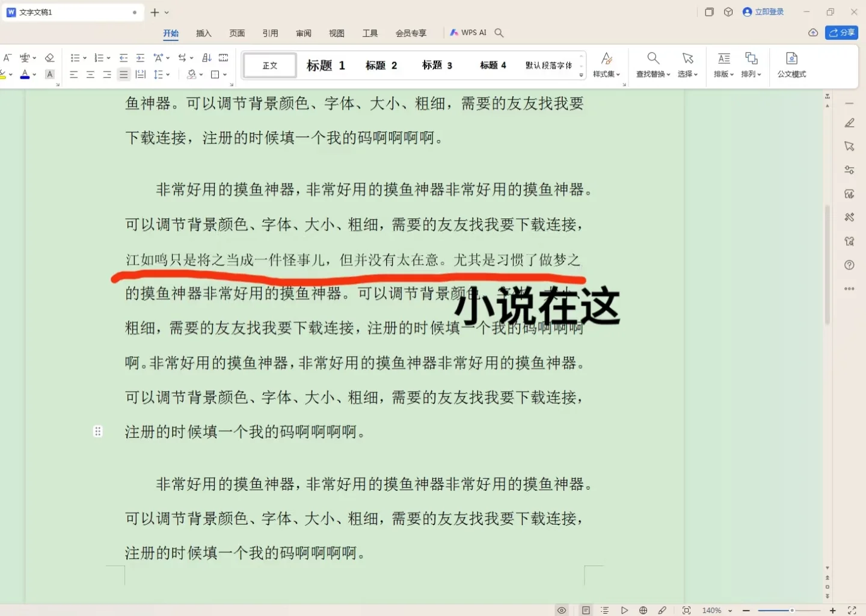Align text right
866x616 pixels.
coord(107,75)
